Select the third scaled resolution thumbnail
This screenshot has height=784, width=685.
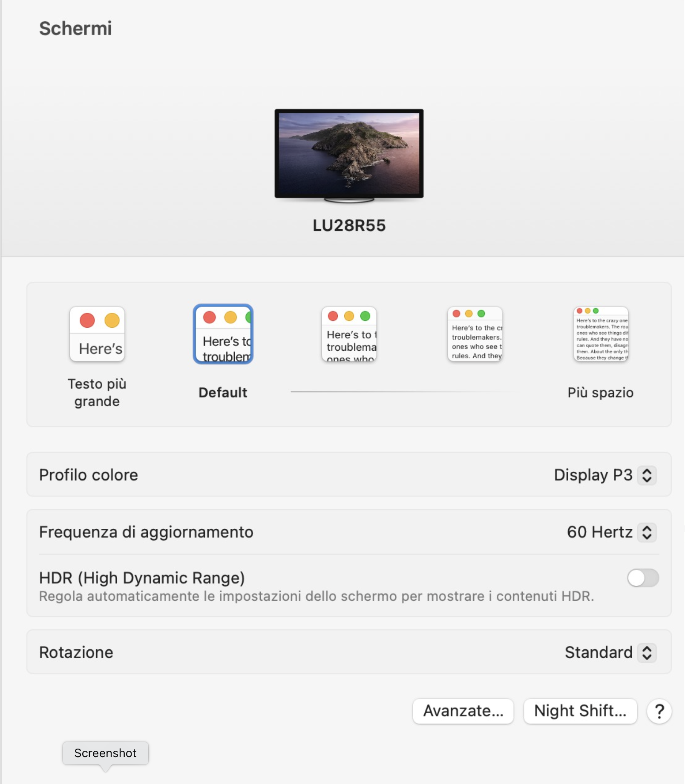[349, 334]
